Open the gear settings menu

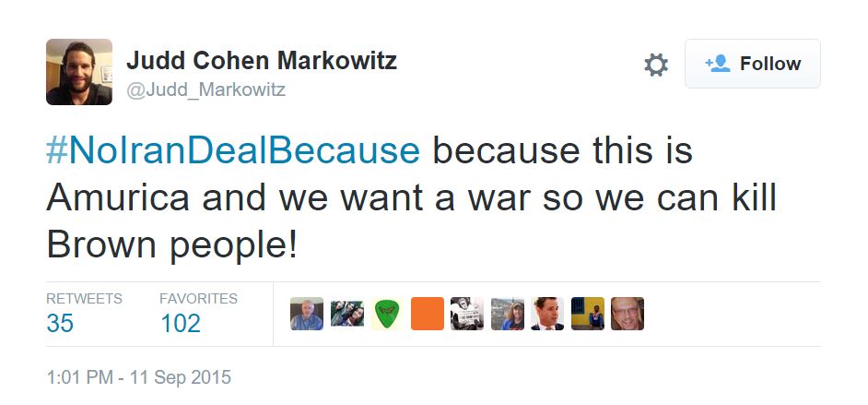655,65
